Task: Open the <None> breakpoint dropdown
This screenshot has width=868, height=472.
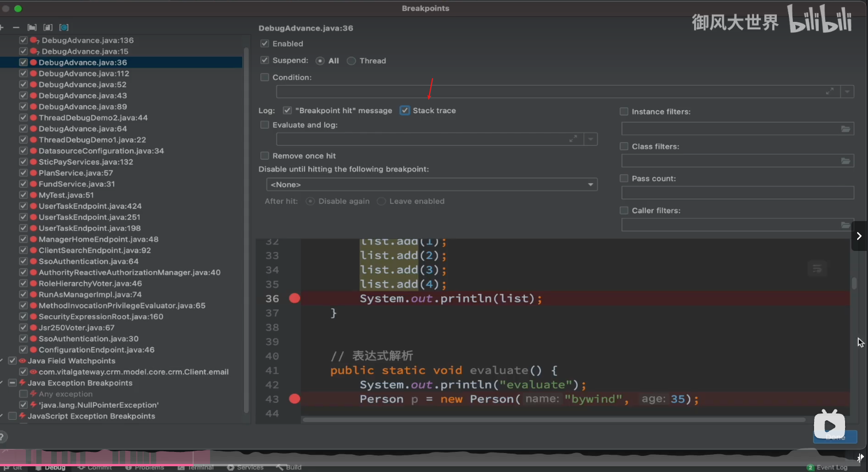Action: click(x=431, y=184)
